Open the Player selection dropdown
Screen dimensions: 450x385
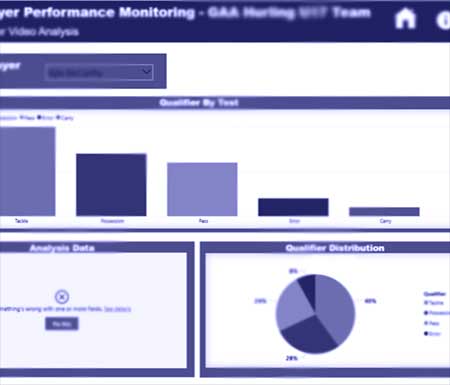[x=99, y=72]
